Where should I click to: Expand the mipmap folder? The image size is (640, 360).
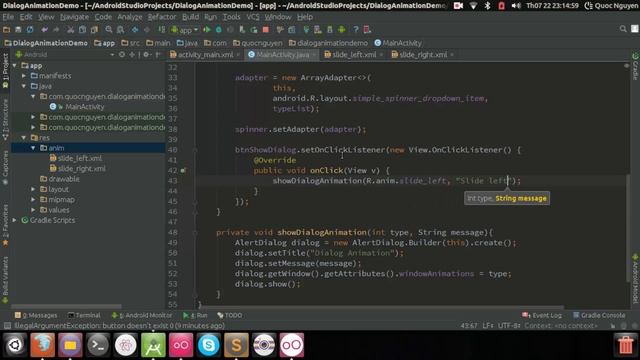pyautogui.click(x=33, y=200)
